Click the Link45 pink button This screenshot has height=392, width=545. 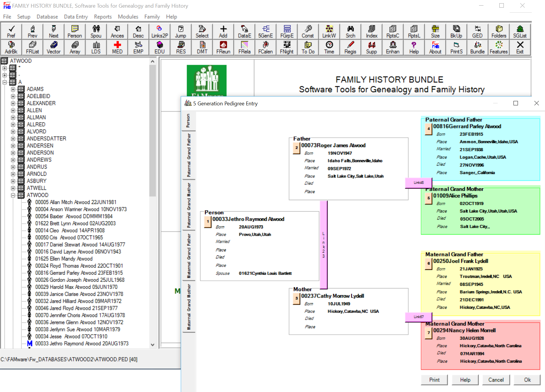tap(419, 183)
